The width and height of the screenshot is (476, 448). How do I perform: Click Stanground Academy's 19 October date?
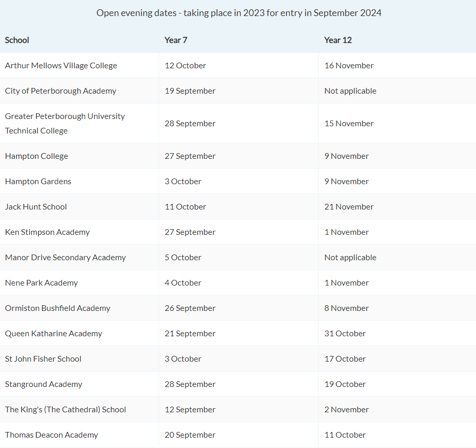click(x=345, y=384)
